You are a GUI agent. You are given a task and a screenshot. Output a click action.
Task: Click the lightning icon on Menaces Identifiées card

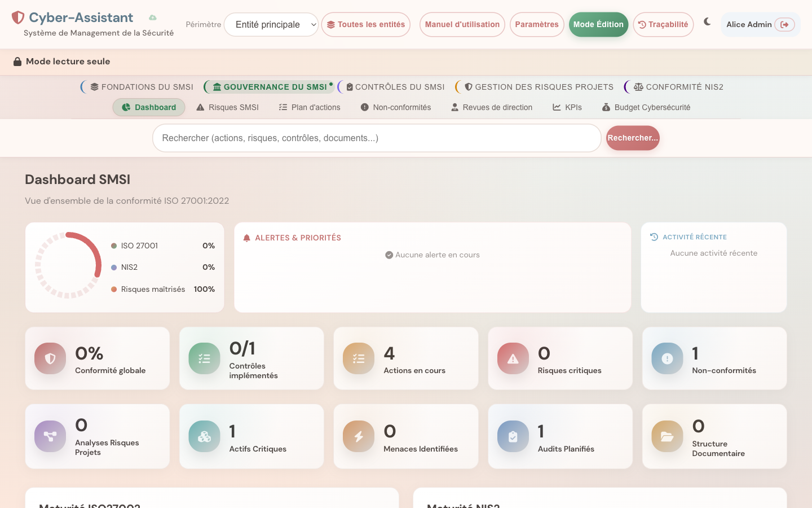point(359,436)
